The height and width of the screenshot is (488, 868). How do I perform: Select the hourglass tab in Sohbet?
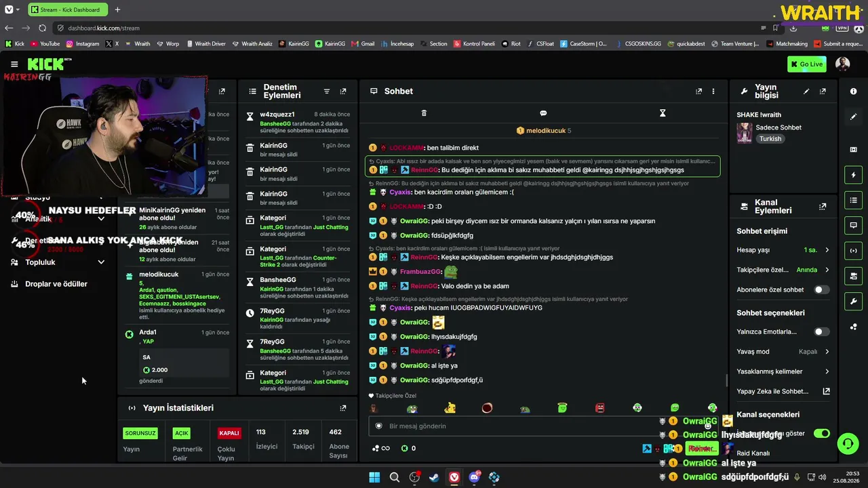point(663,113)
